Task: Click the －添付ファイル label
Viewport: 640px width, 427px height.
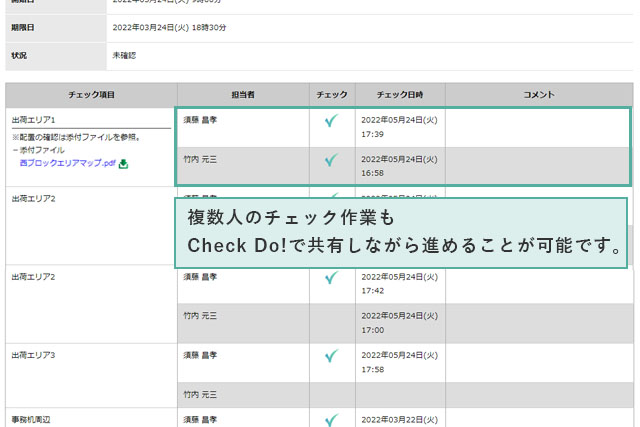Action: (x=38, y=150)
